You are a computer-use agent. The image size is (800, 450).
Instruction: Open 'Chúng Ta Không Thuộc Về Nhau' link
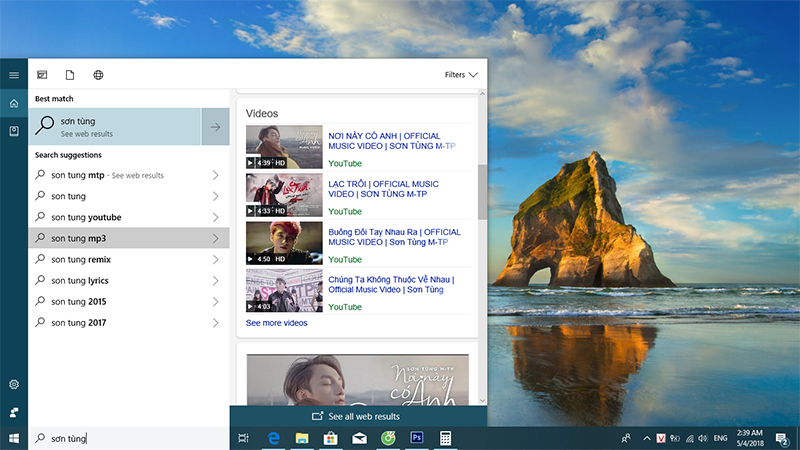point(391,284)
